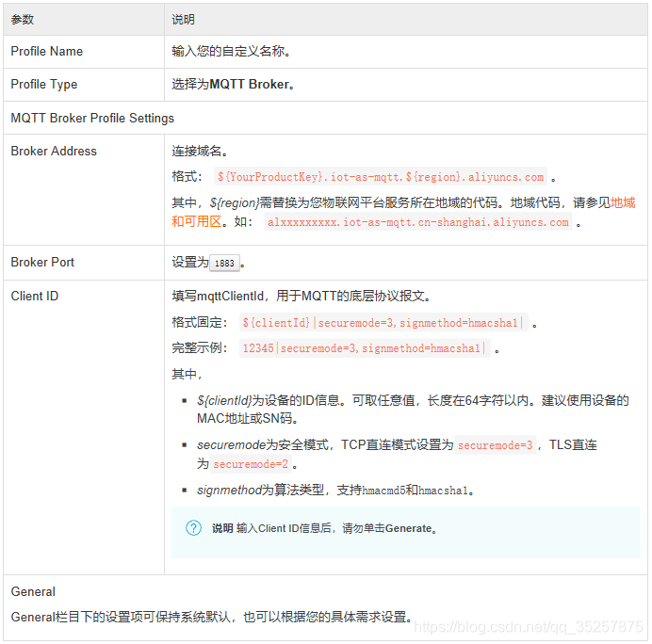652x644 pixels.
Task: Click the 12345|securemode=3 full example code
Action: tap(365, 348)
